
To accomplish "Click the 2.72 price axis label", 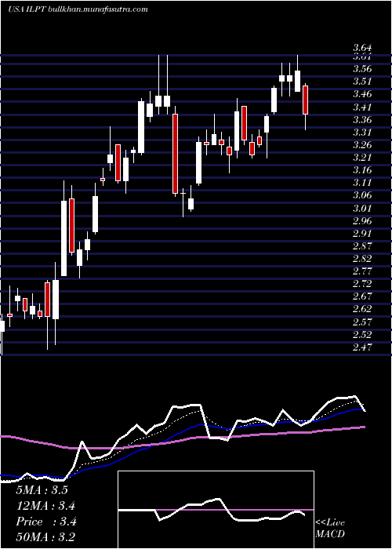I will pyautogui.click(x=362, y=284).
